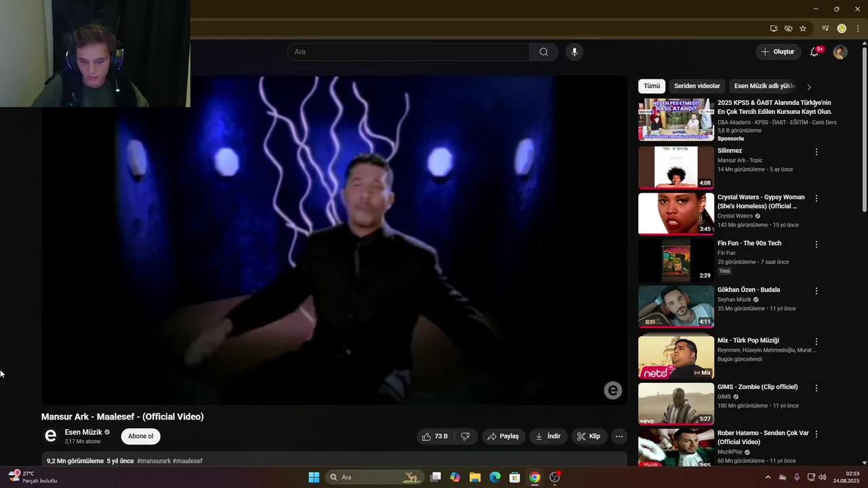The image size is (868, 488).
Task: Start voice search with the microphone icon
Action: click(574, 52)
